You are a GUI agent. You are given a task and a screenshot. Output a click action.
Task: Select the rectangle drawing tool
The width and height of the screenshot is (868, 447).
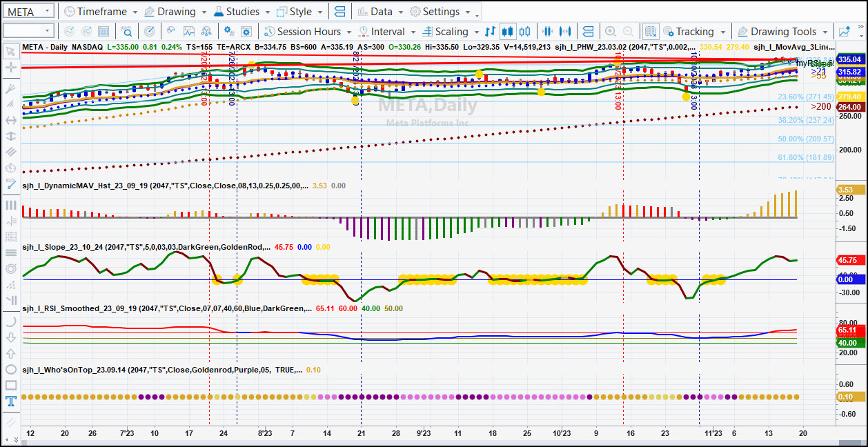coord(10,385)
